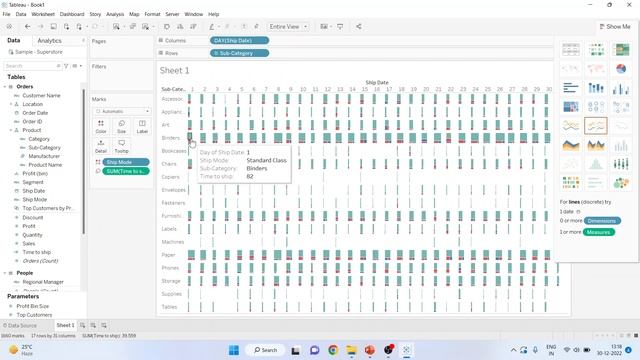Screen dimensions: 640x360
Task: Collapse the Location hierarchy
Action: (x=11, y=104)
